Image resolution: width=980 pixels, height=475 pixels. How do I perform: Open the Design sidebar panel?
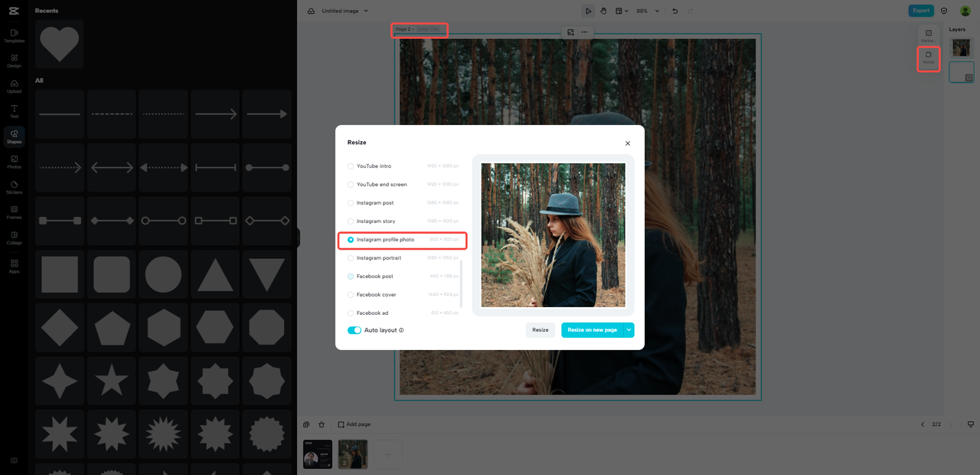tap(14, 61)
